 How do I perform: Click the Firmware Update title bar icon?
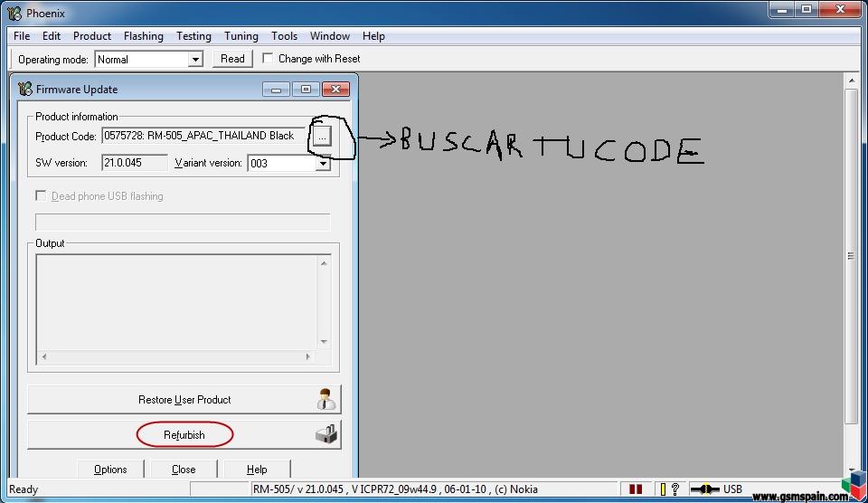[x=25, y=89]
